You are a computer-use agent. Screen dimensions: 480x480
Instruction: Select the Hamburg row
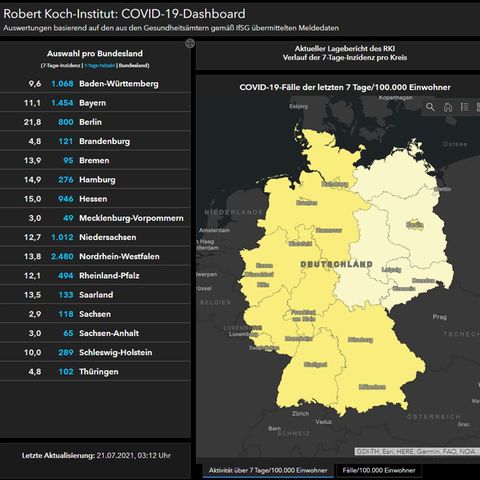tap(95, 180)
